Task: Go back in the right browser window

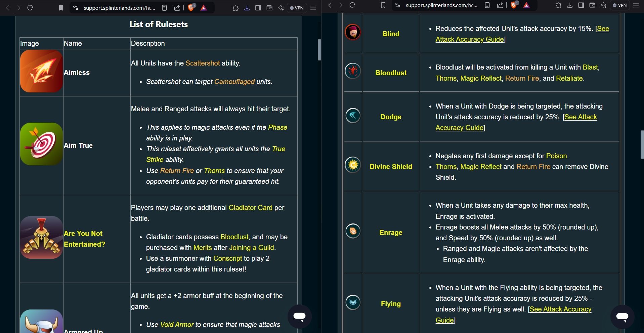Action: pos(330,5)
